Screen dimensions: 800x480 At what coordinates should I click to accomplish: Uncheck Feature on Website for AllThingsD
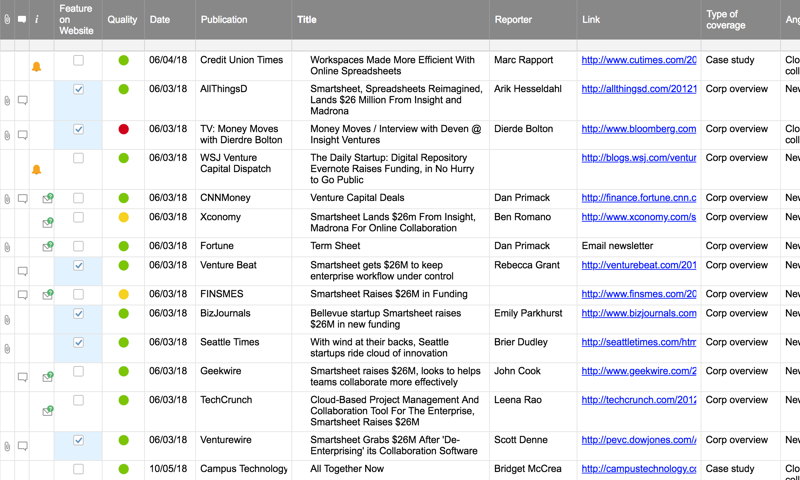point(78,89)
